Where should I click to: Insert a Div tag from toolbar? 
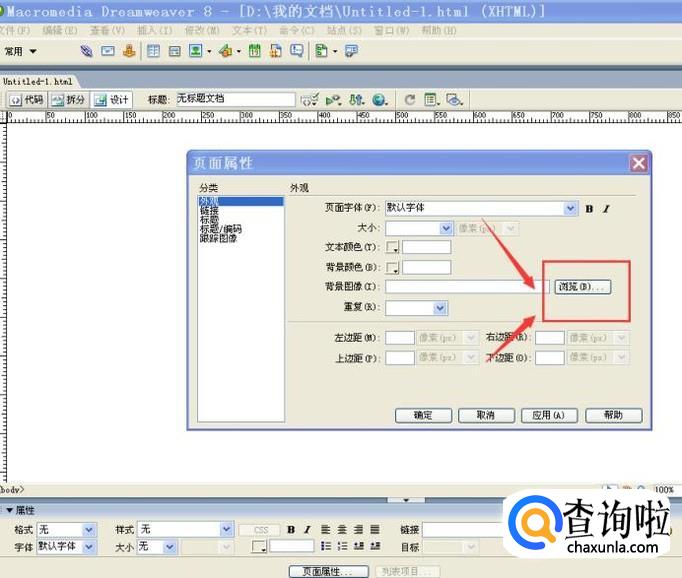tap(174, 51)
